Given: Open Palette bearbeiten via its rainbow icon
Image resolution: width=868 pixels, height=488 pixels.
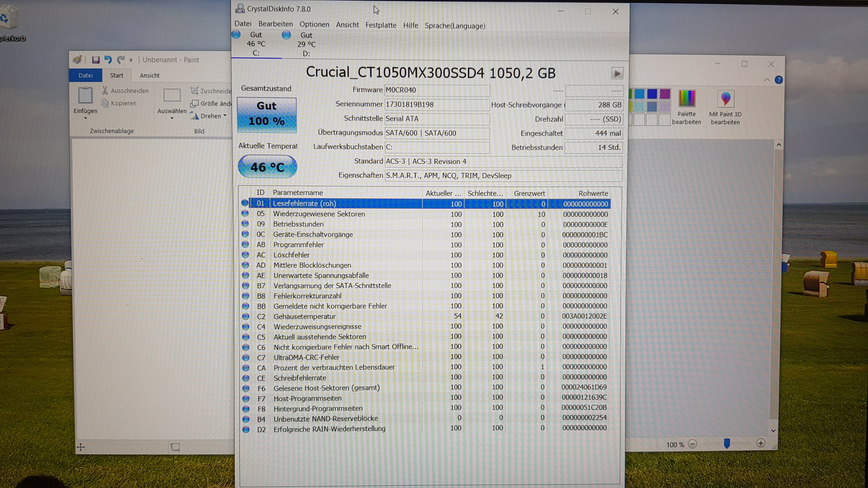Looking at the screenshot, I should pyautogui.click(x=686, y=98).
